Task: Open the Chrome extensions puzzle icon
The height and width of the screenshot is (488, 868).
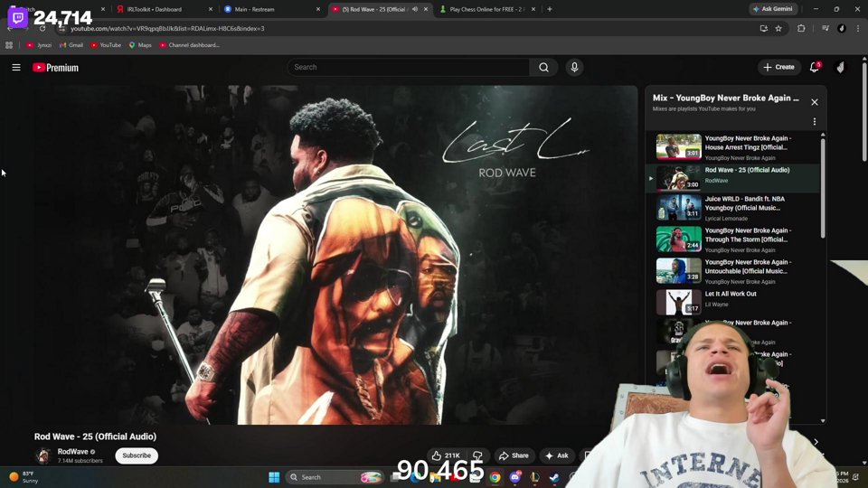Action: (801, 29)
